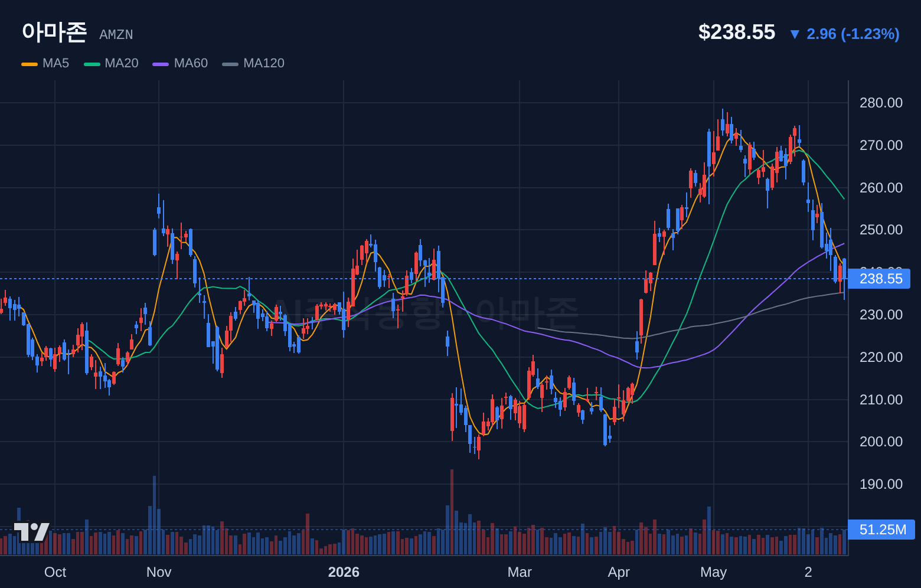
Task: Click the 250.00 price axis label
Action: point(881,230)
